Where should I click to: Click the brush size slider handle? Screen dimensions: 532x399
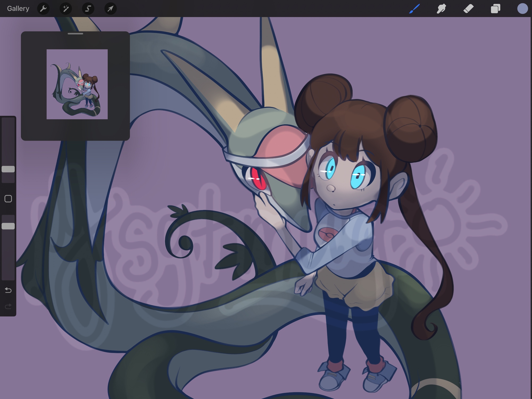pos(8,169)
